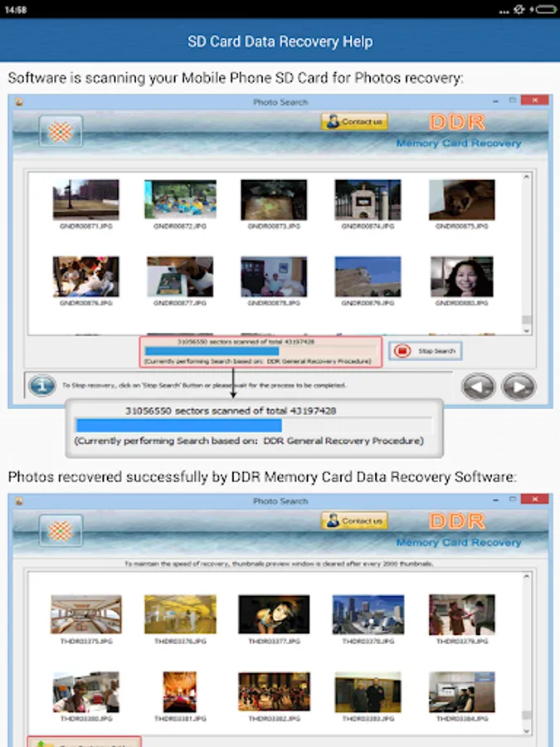This screenshot has height=747, width=560.
Task: Go forward with the right arrow button
Action: 519,386
